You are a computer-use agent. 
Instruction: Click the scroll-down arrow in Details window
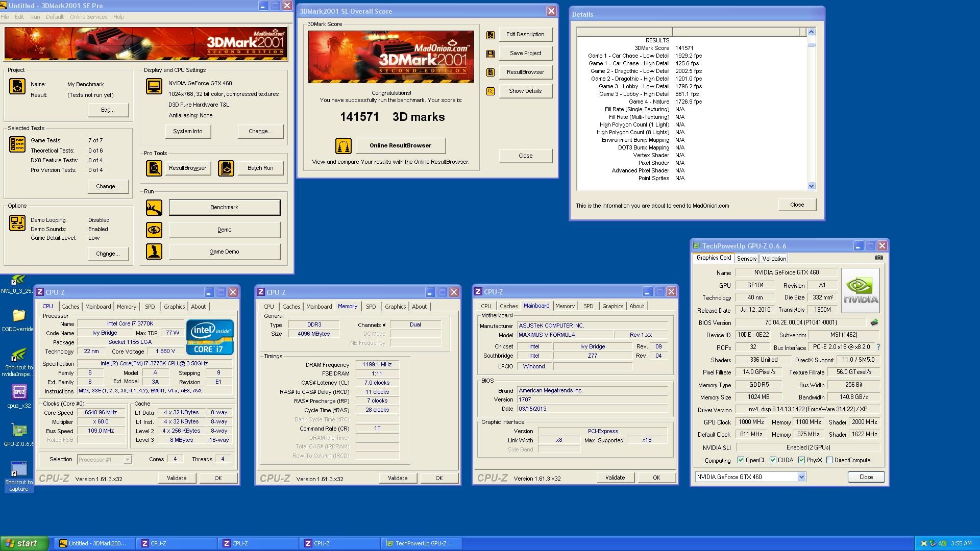[x=812, y=186]
